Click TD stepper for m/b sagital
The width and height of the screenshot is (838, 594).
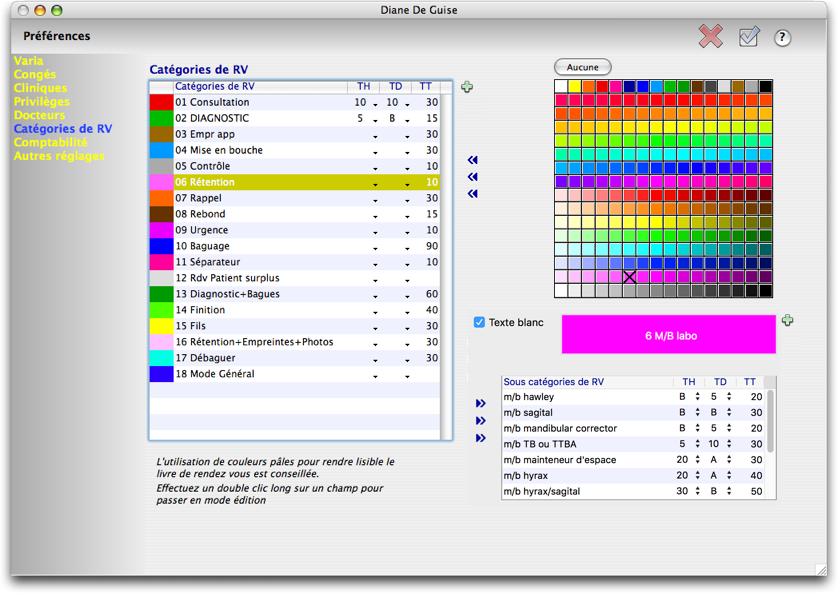click(x=729, y=413)
